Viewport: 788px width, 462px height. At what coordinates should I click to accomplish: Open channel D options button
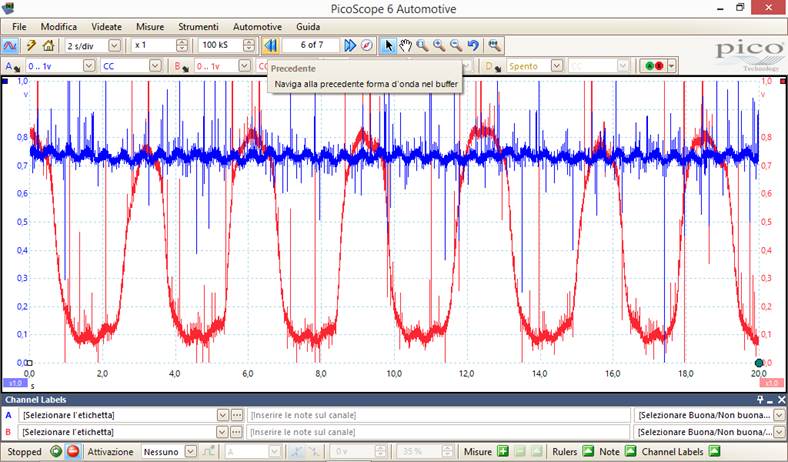492,66
